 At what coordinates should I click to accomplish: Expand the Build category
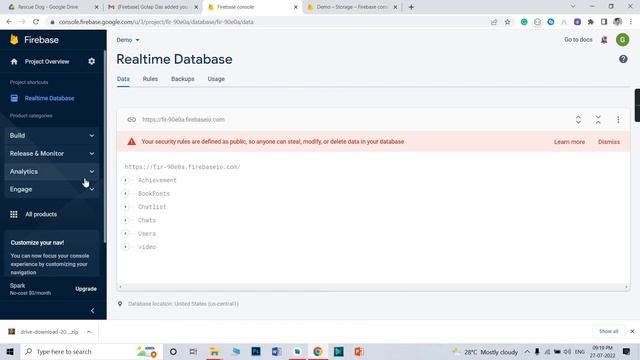[52, 136]
